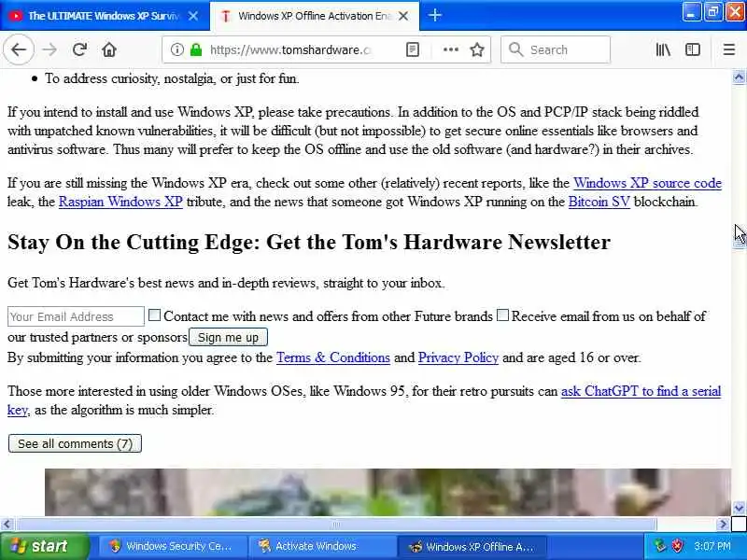
Task: Switch to The ULTIMATE Windows XP tab
Action: tap(104, 16)
